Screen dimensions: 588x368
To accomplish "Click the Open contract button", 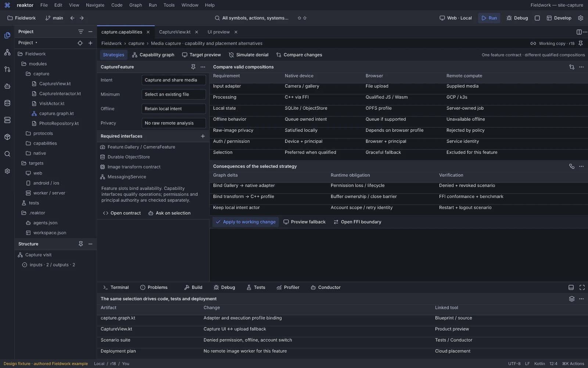I will click(122, 213).
